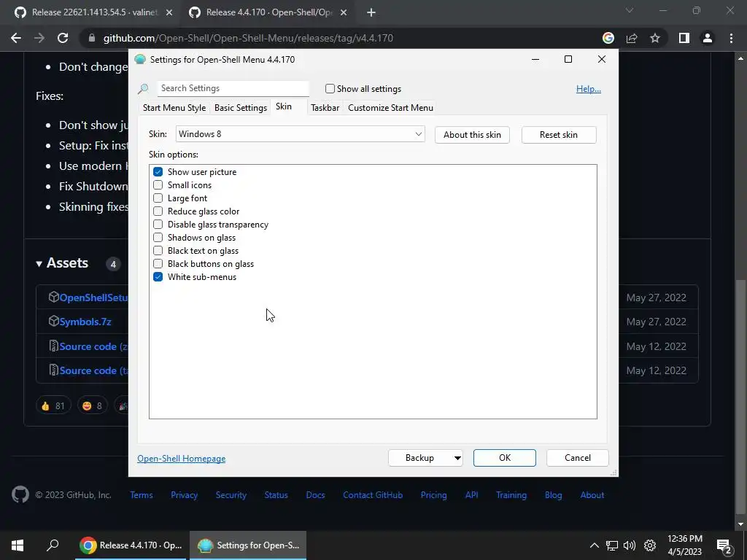The width and height of the screenshot is (747, 560).
Task: Close the valinet release tab
Action: click(169, 12)
